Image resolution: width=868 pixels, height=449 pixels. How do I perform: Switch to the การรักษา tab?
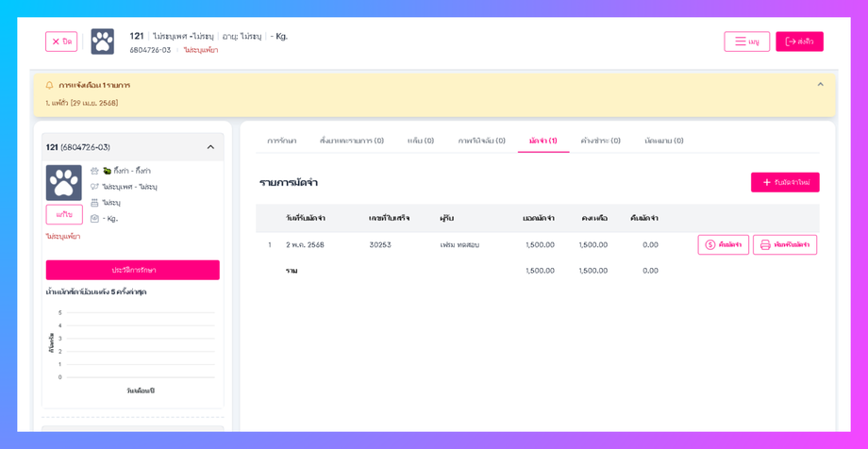point(282,141)
